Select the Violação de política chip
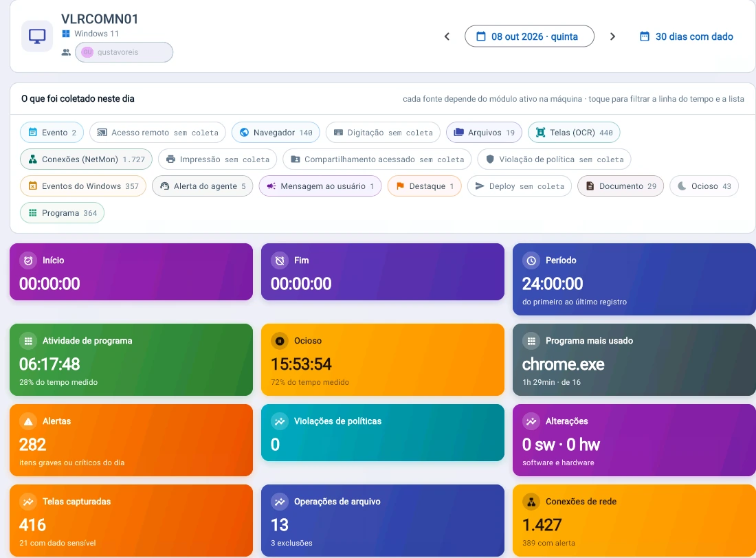This screenshot has height=558, width=756. point(554,159)
